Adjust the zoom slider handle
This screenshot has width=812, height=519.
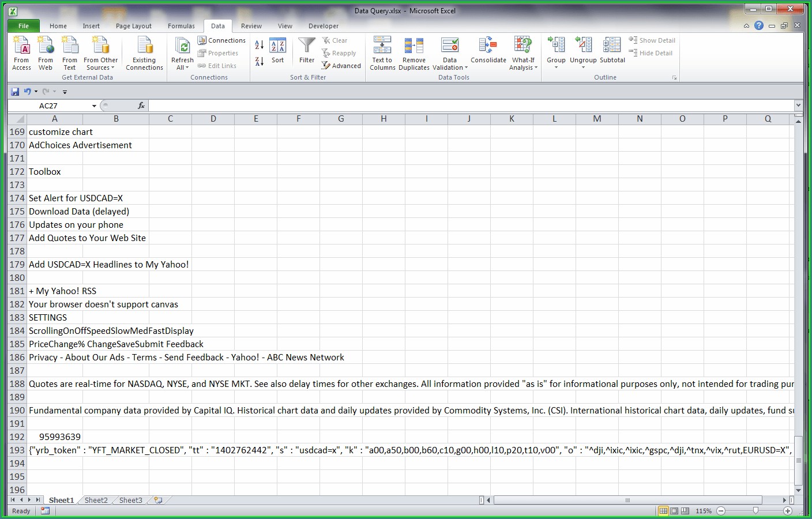[x=755, y=511]
